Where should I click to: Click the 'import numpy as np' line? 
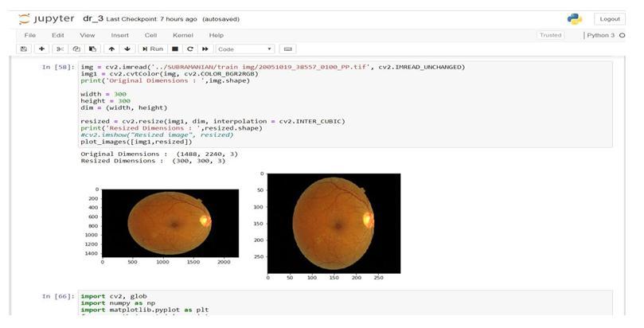[118, 303]
